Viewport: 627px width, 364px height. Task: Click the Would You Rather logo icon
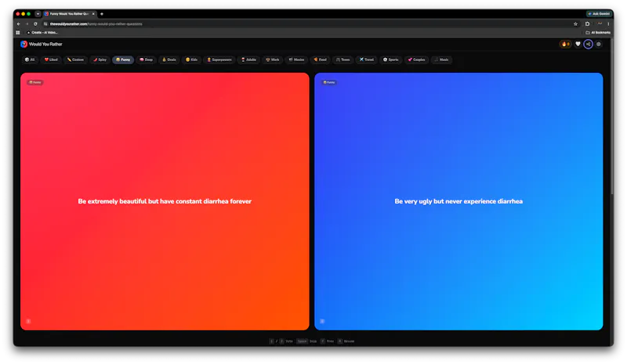point(24,44)
